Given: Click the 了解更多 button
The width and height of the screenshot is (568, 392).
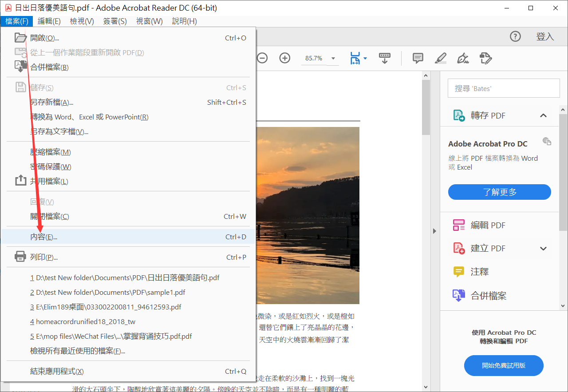Looking at the screenshot, I should point(500,192).
